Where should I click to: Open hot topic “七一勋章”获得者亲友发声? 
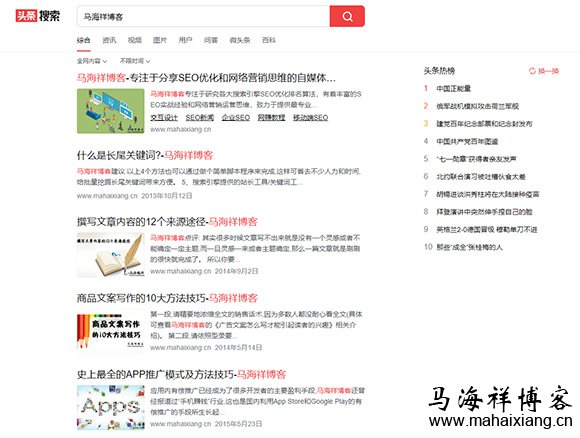point(476,159)
